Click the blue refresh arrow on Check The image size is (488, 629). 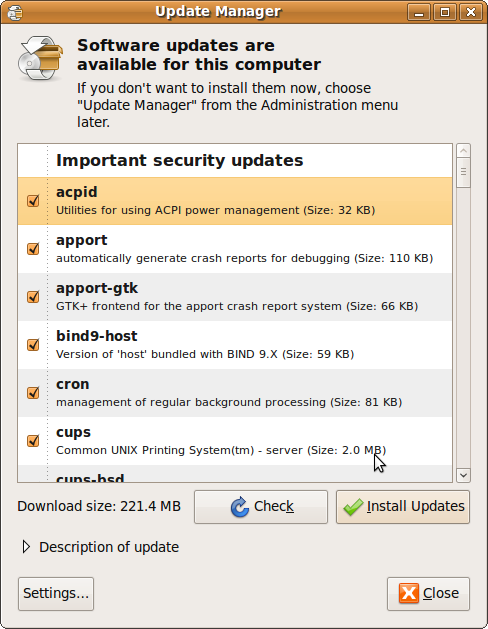tap(240, 507)
